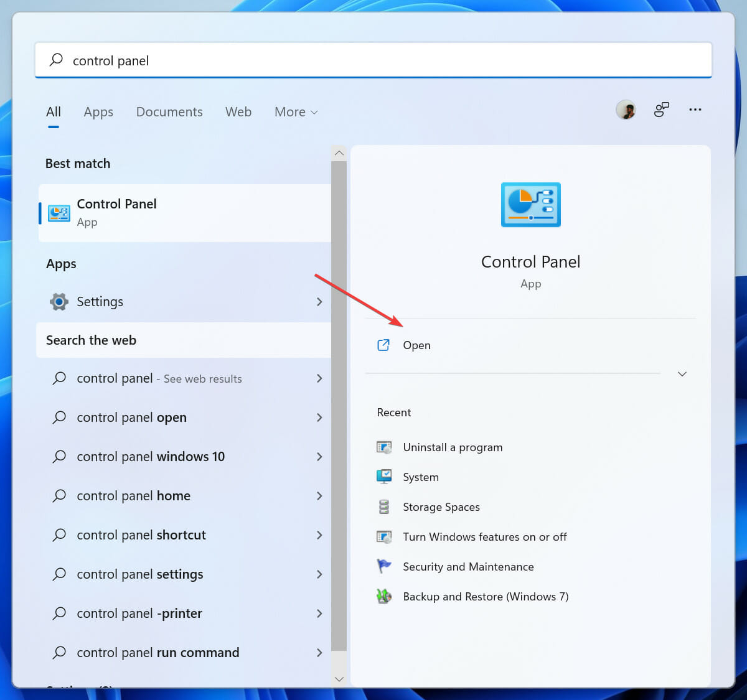
Task: Select the 'control panel run command' suggestion text
Action: tap(158, 653)
